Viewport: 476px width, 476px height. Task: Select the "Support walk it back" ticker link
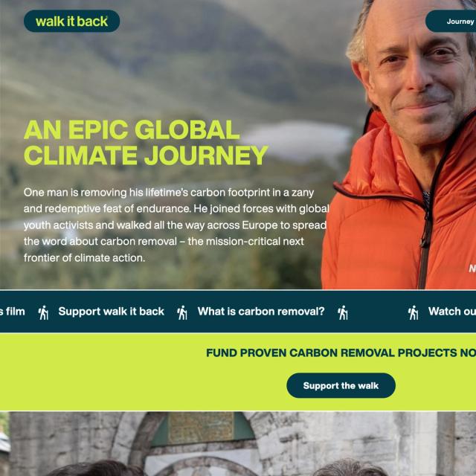[111, 311]
